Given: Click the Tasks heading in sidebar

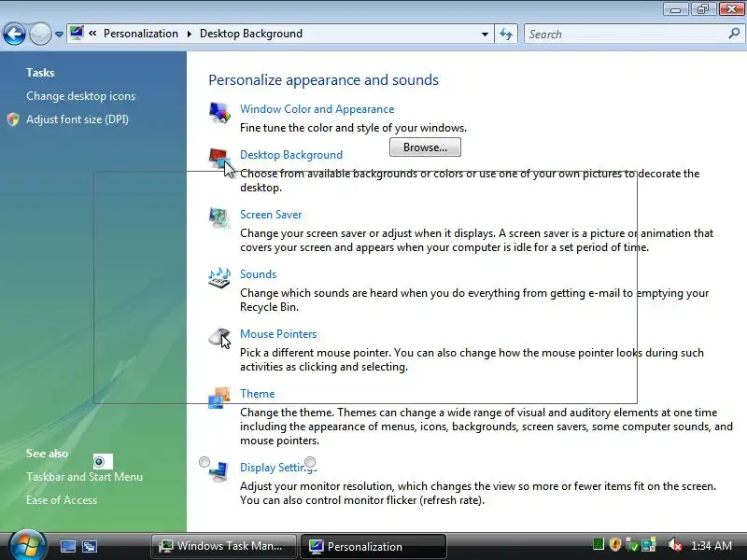Looking at the screenshot, I should pyautogui.click(x=40, y=73).
